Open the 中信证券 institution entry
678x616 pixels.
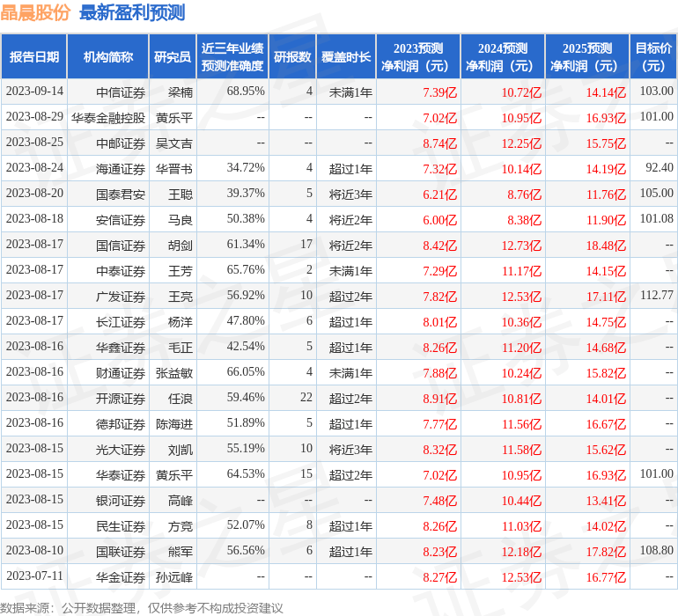(x=121, y=92)
